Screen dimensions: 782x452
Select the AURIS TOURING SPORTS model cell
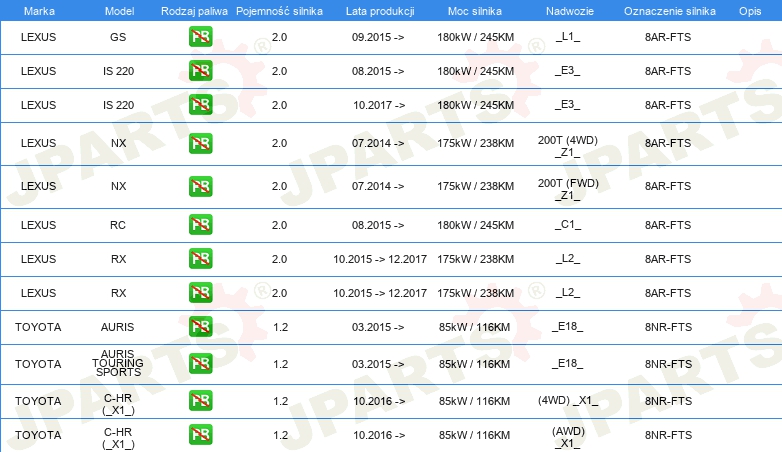[118, 363]
